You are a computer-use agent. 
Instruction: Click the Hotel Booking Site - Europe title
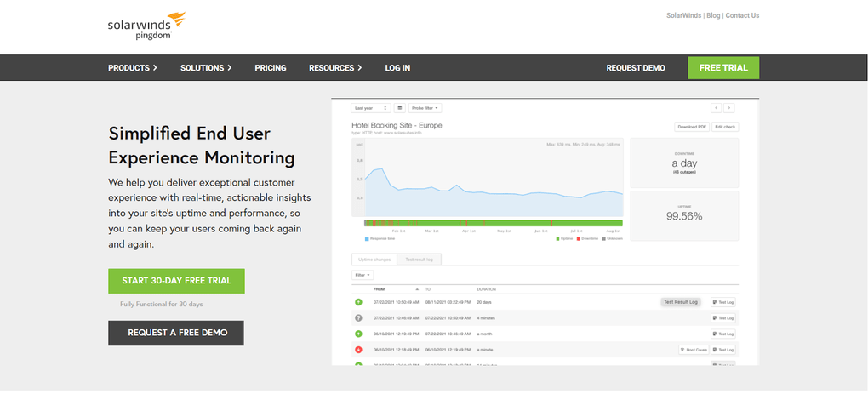[397, 125]
